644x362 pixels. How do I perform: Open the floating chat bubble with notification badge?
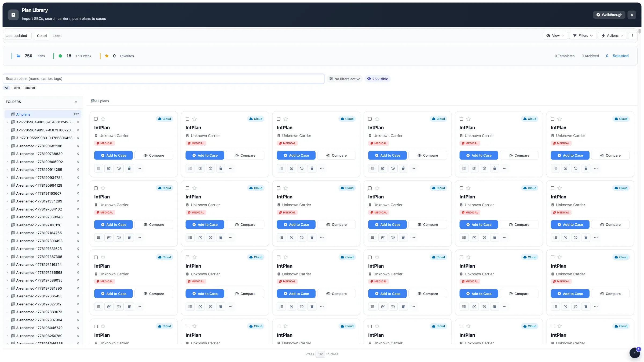635,353
